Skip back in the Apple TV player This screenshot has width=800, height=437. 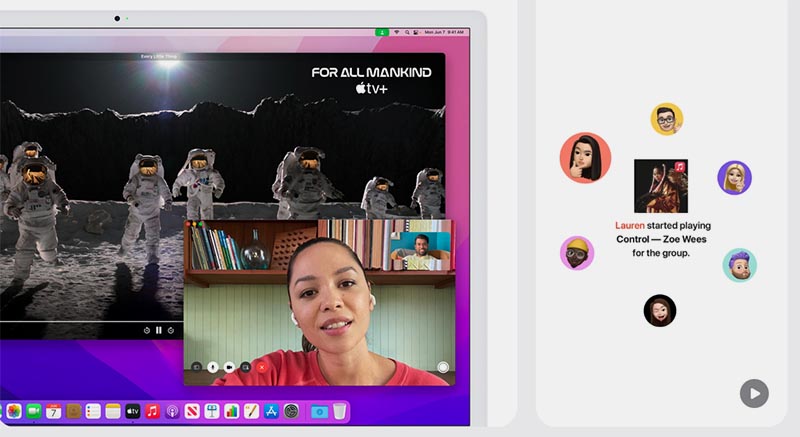point(146,330)
